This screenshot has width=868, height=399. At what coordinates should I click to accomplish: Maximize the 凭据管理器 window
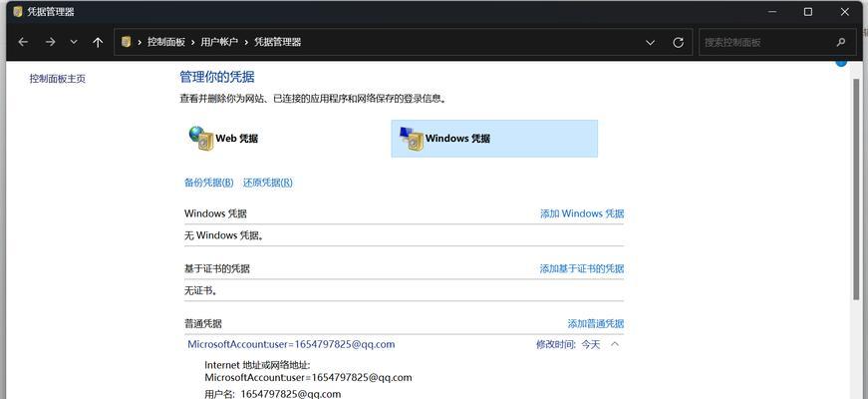coord(807,12)
